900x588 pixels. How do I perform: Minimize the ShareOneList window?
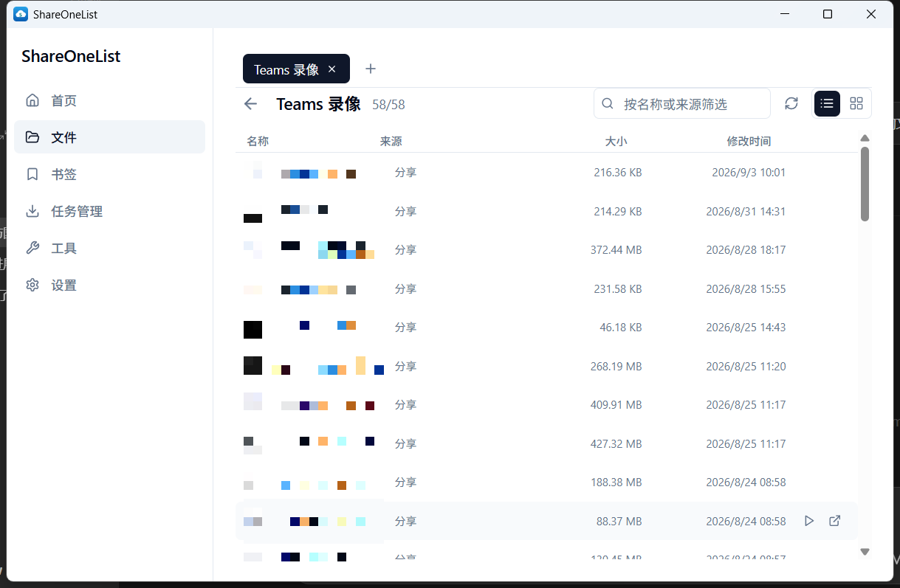(786, 14)
